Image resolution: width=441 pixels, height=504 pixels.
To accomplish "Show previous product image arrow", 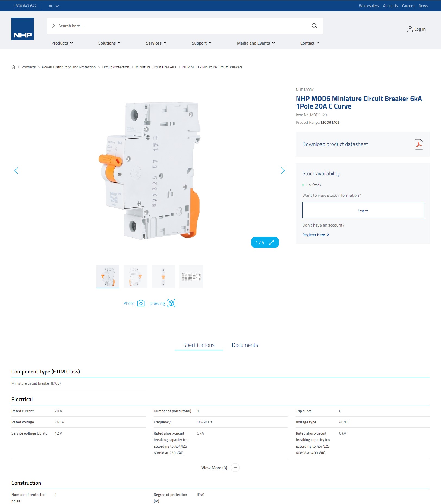I will 16,171.
